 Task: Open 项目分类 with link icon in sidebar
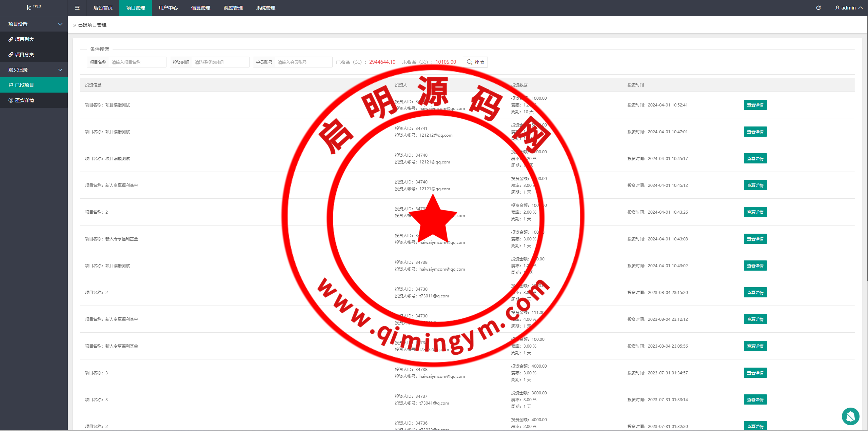point(24,55)
